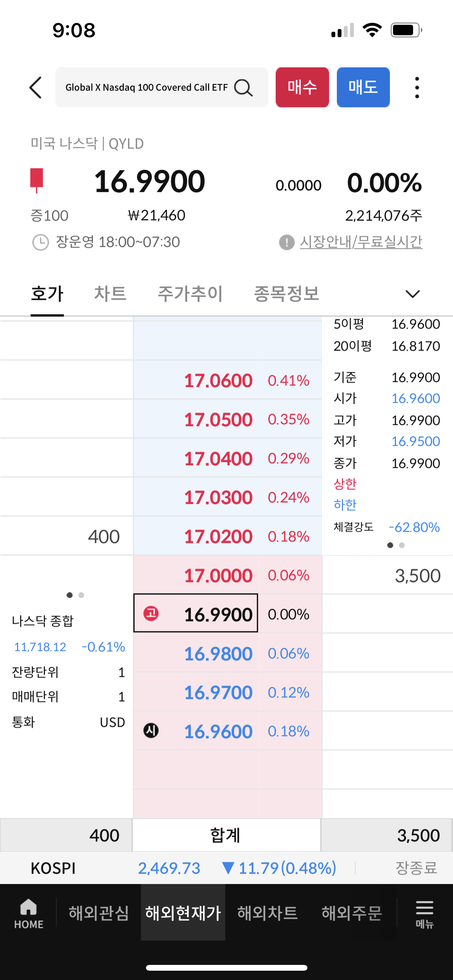Open the 해외주문 tab in bottom bar
The height and width of the screenshot is (980, 453).
tap(352, 913)
